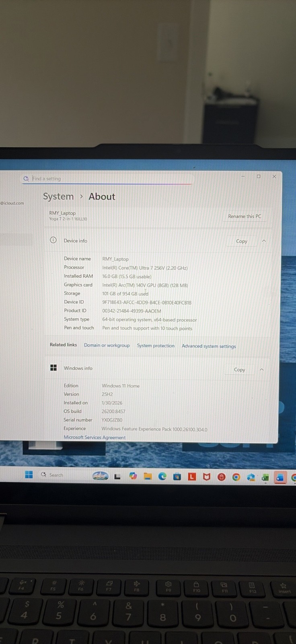Image resolution: width=296 pixels, height=644 pixels.
Task: Click Pen and touch support text
Action: (x=147, y=328)
